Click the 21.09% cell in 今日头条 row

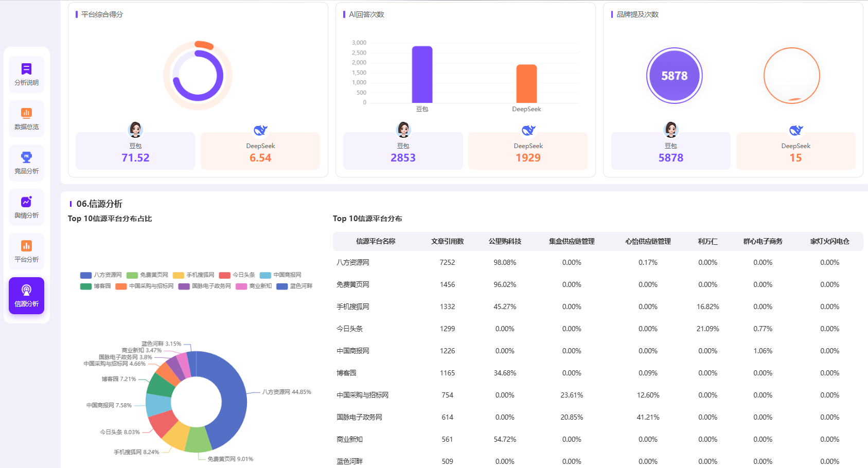tap(707, 329)
